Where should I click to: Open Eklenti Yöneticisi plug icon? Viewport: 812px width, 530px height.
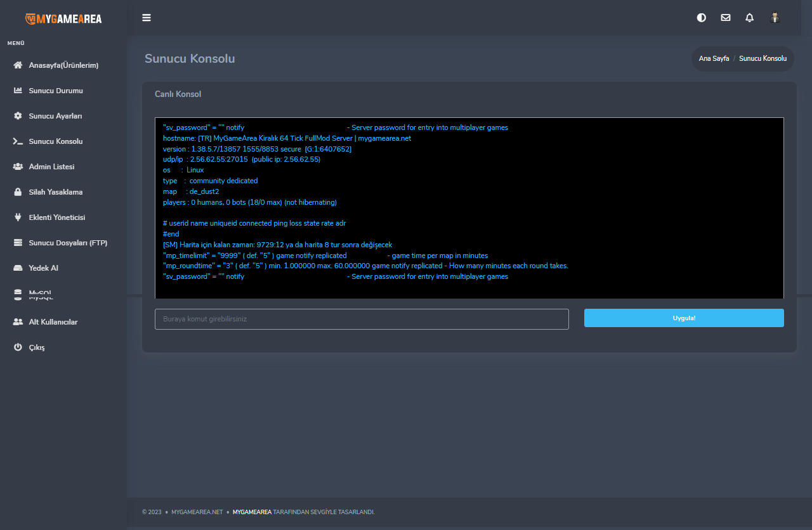[18, 217]
